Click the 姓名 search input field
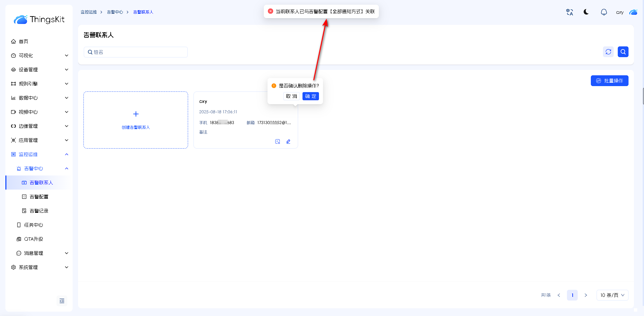The image size is (644, 316). [138, 52]
